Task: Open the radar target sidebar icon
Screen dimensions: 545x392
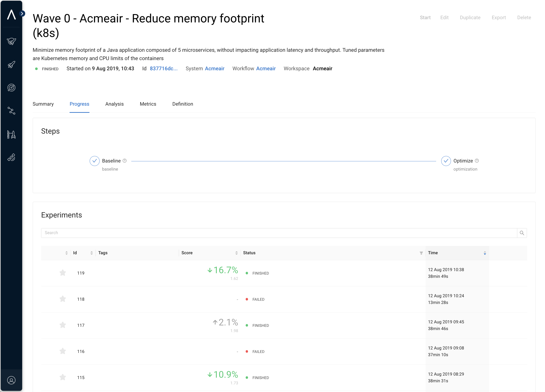Action: coord(11,88)
